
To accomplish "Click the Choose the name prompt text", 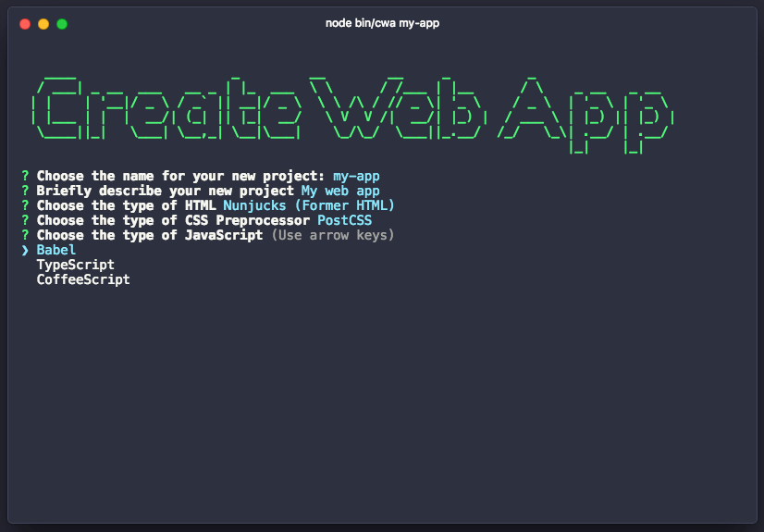I will [x=180, y=177].
